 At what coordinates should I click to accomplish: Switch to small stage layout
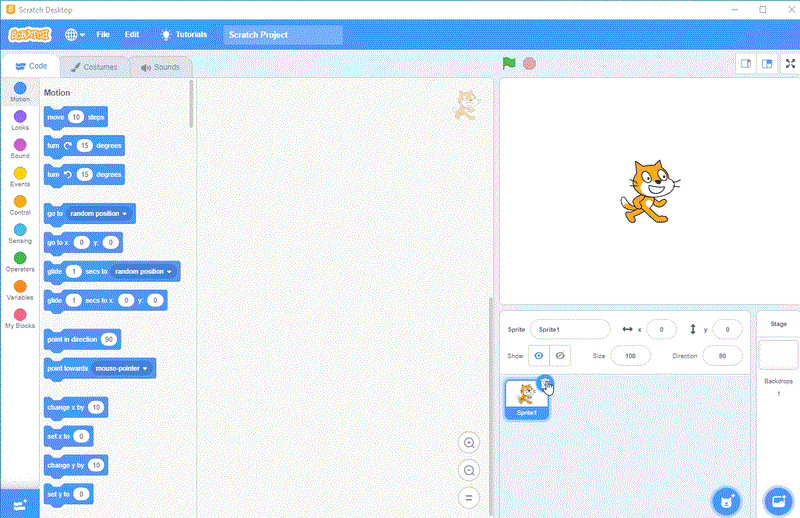pos(745,64)
